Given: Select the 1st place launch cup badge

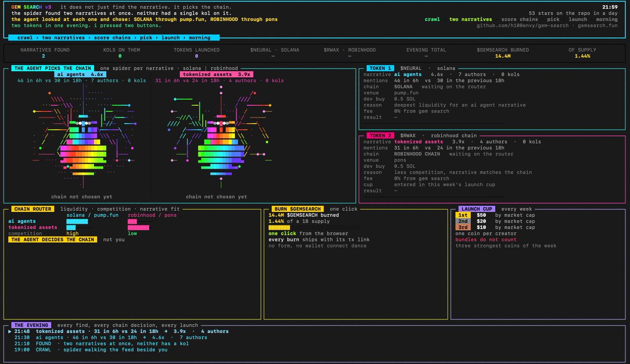Looking at the screenshot, I should click(x=463, y=216).
